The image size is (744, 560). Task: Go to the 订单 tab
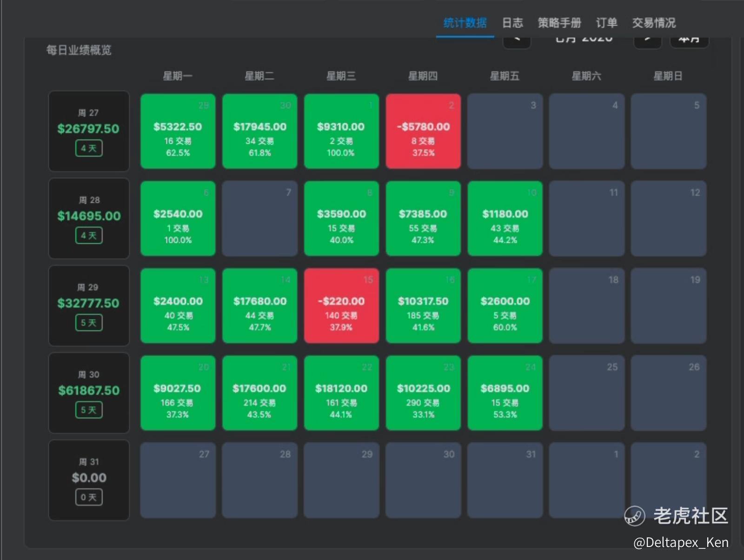pyautogui.click(x=606, y=23)
